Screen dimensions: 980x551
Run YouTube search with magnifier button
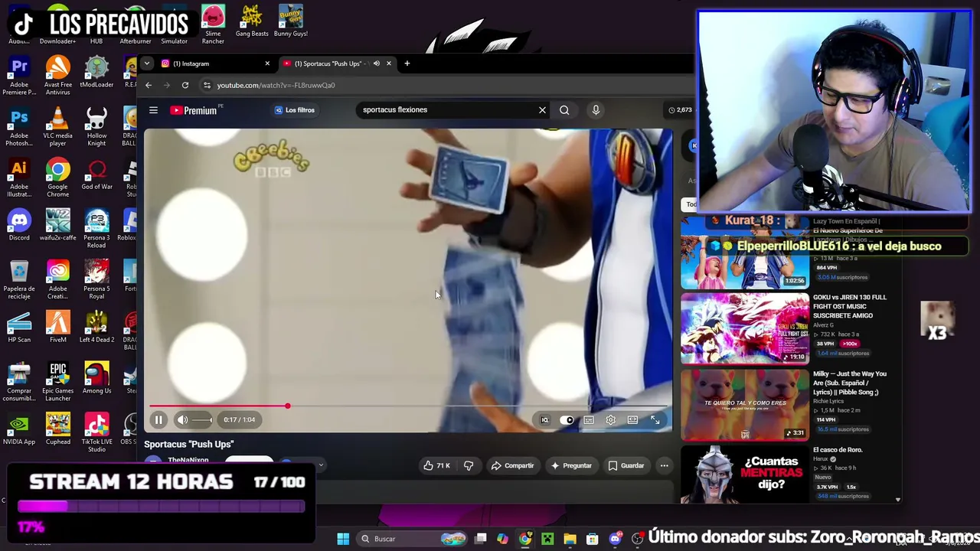(x=564, y=110)
